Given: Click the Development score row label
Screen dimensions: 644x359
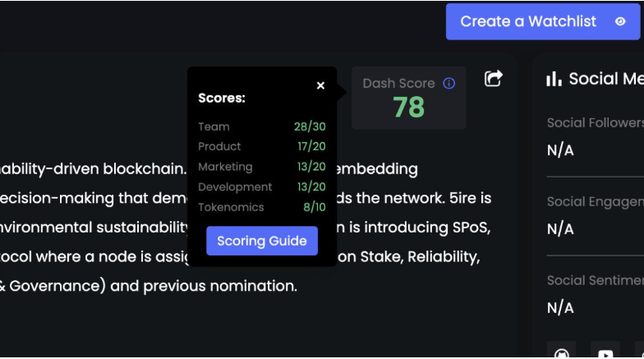Looking at the screenshot, I should [235, 187].
